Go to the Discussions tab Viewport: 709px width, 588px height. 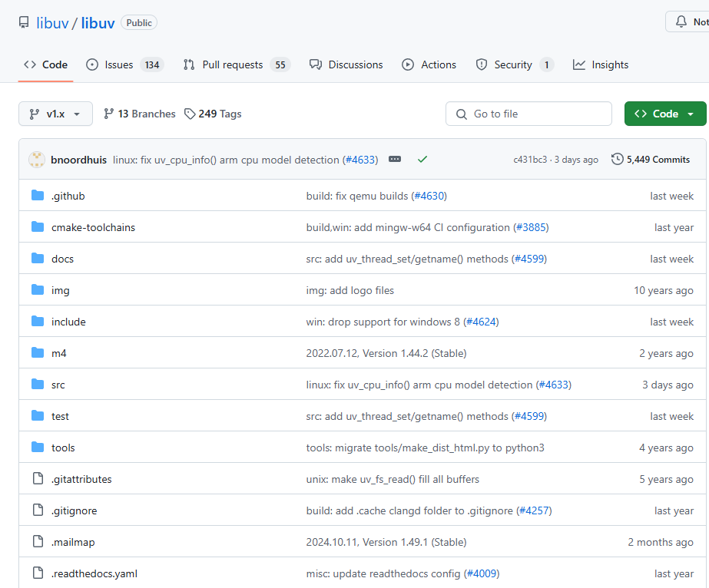[x=346, y=64]
